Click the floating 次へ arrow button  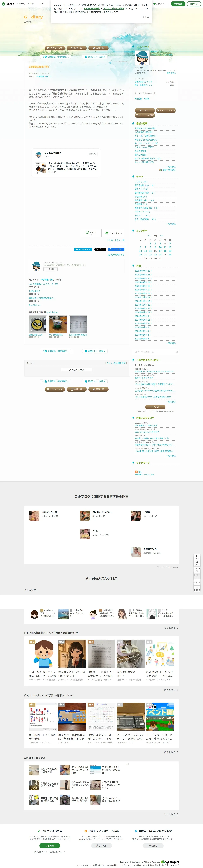tap(197, 557)
